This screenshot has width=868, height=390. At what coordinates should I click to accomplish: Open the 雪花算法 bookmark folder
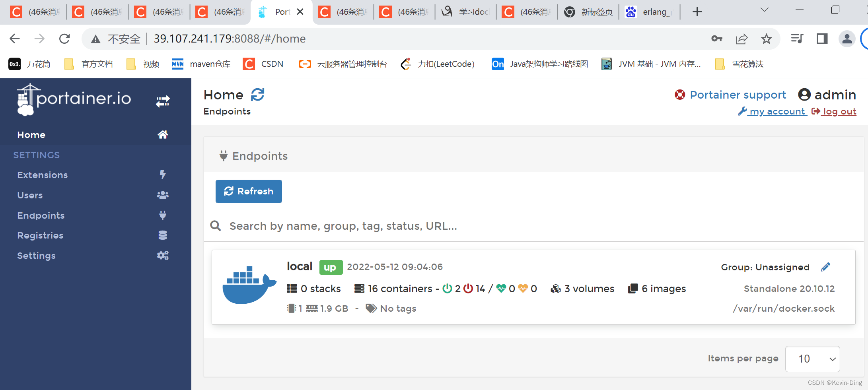[x=740, y=64]
